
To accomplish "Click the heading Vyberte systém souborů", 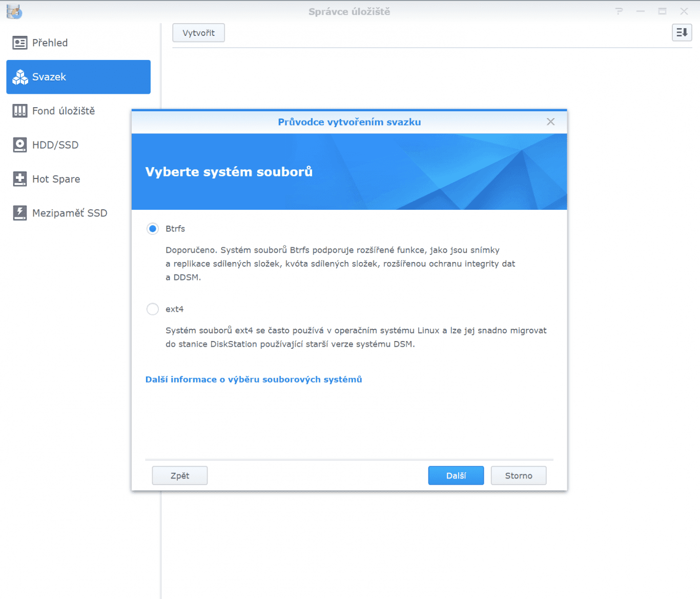I will 229,172.
